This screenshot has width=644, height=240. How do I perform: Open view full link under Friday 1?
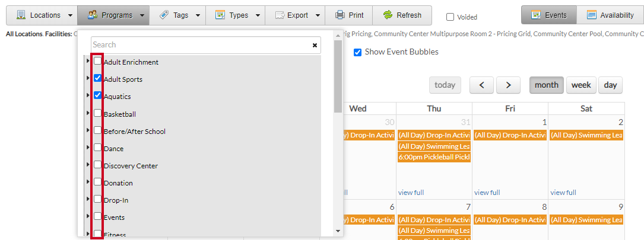click(x=487, y=193)
